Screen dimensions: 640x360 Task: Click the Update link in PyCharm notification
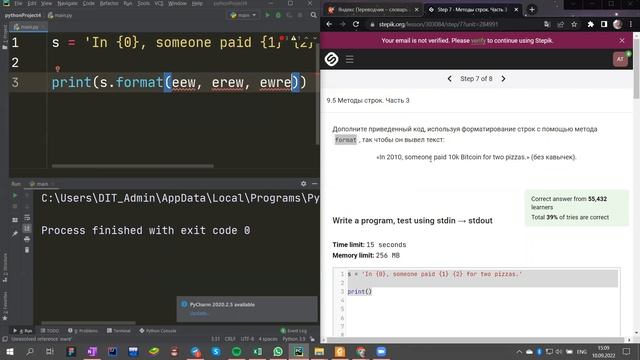click(x=199, y=313)
